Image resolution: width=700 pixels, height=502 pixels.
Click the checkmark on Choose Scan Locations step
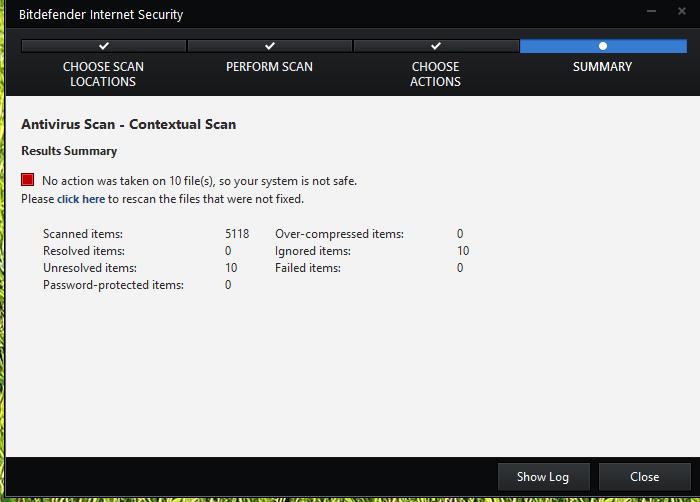click(x=104, y=46)
